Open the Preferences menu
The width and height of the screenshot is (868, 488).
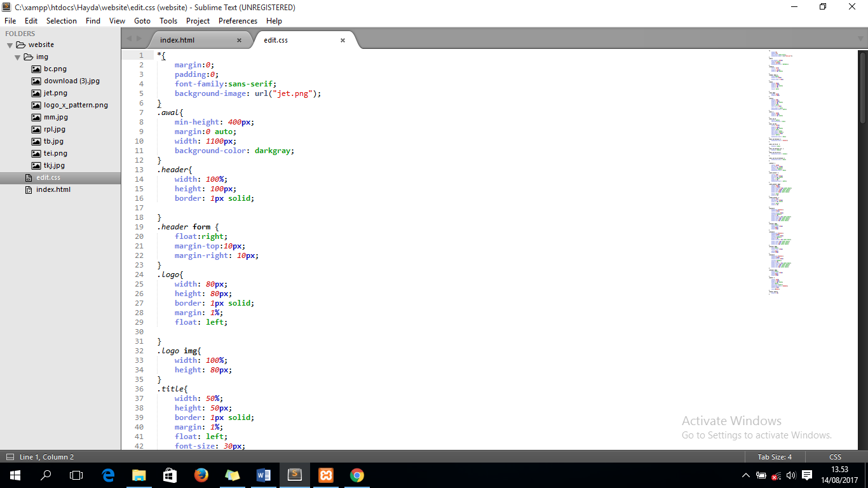(238, 20)
